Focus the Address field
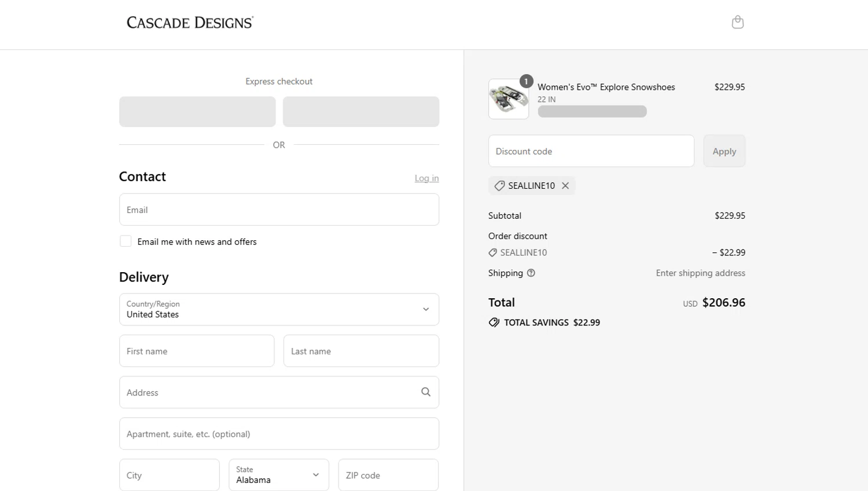868x491 pixels. [x=279, y=392]
